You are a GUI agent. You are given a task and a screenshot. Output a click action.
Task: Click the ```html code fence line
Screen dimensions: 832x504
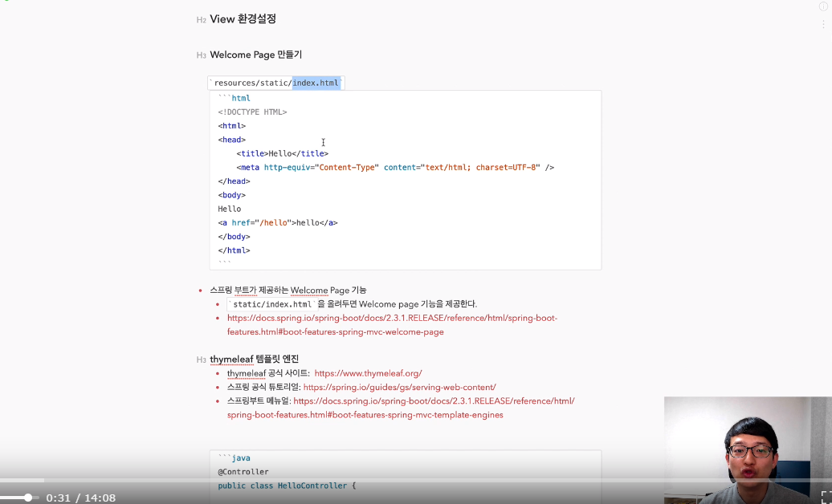coord(234,98)
